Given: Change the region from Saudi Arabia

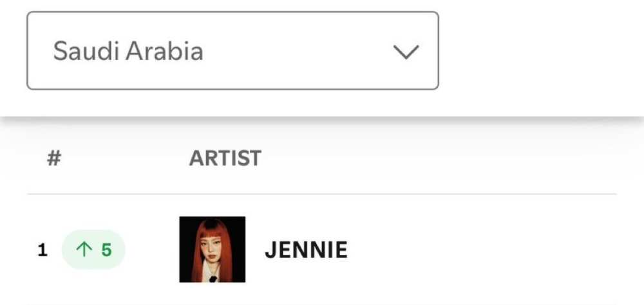Looking at the screenshot, I should (232, 50).
